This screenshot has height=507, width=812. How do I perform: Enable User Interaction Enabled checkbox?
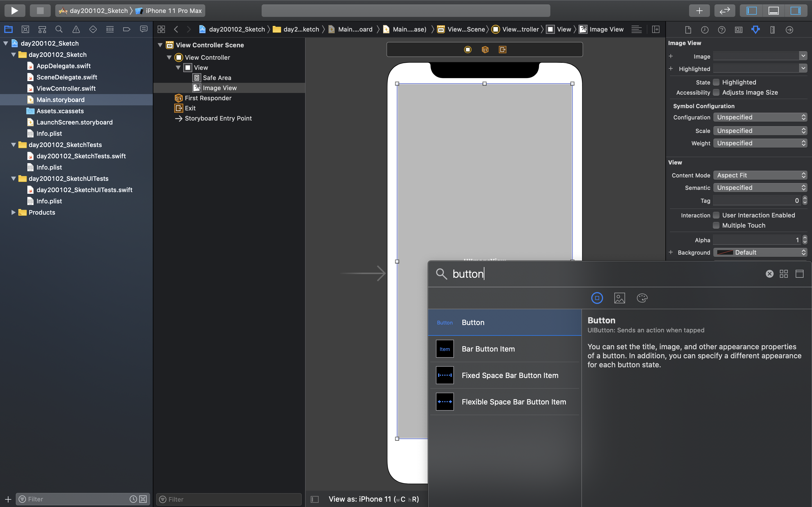pyautogui.click(x=716, y=215)
